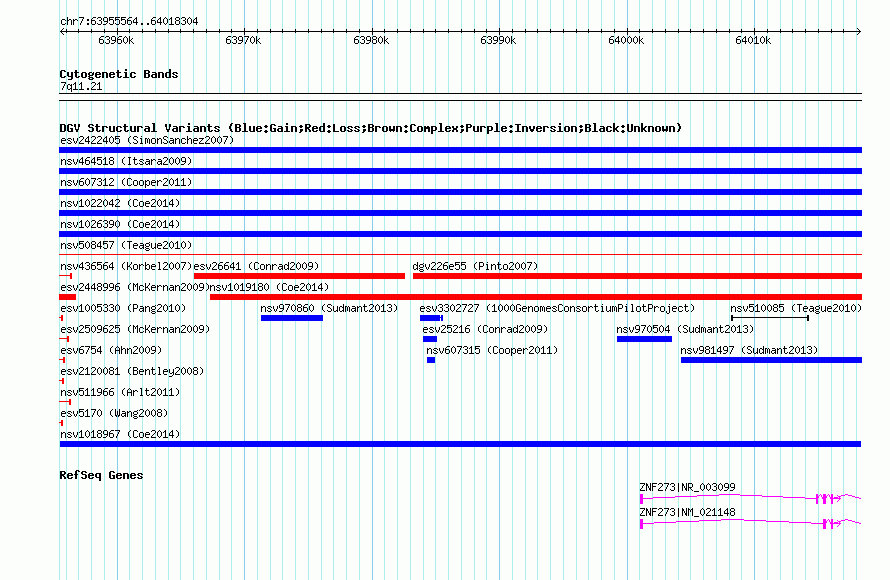This screenshot has height=580, width=890.
Task: Select the nsv1018967 (Coe2014) blue bar
Action: 460,444
